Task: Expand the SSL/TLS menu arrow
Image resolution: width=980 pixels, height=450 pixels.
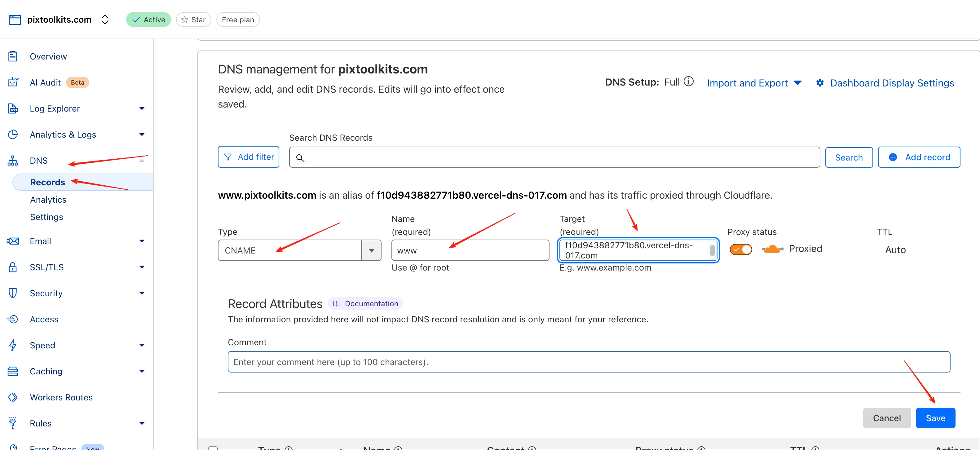Action: 142,267
